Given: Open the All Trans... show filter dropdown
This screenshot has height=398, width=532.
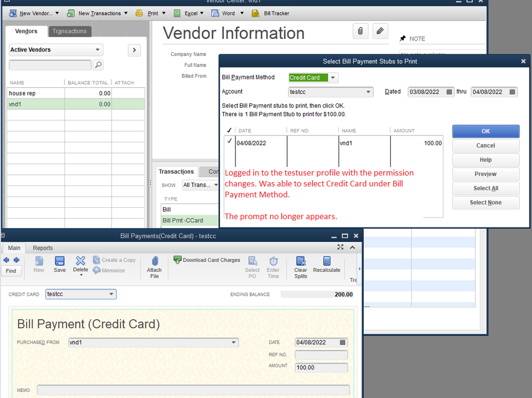Looking at the screenshot, I should pyautogui.click(x=216, y=185).
